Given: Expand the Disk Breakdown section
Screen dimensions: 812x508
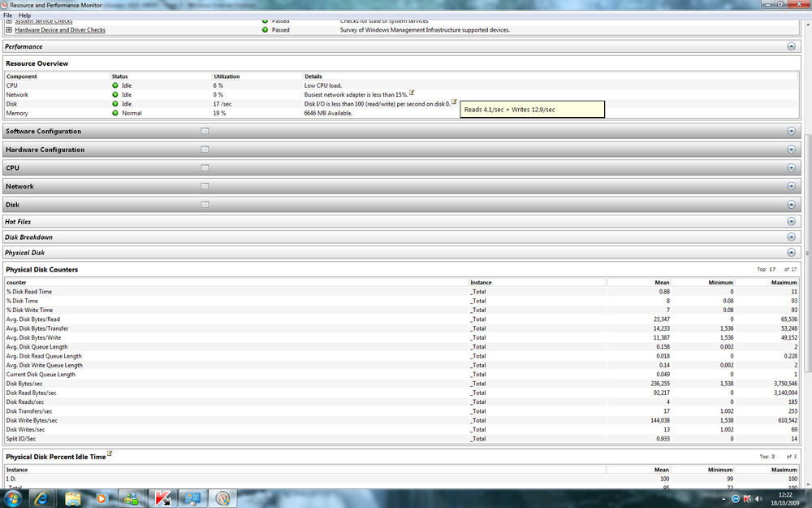Looking at the screenshot, I should (791, 237).
